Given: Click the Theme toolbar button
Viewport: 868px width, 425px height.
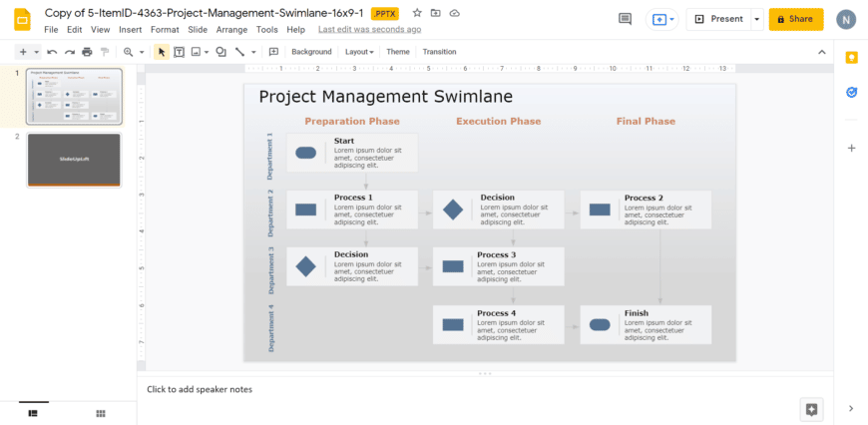Looking at the screenshot, I should 398,52.
